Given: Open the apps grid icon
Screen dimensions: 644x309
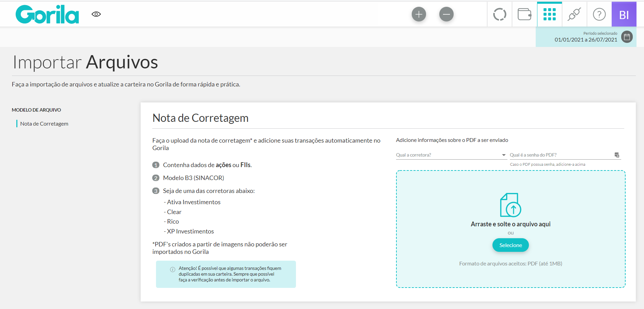Looking at the screenshot, I should click(x=550, y=14).
